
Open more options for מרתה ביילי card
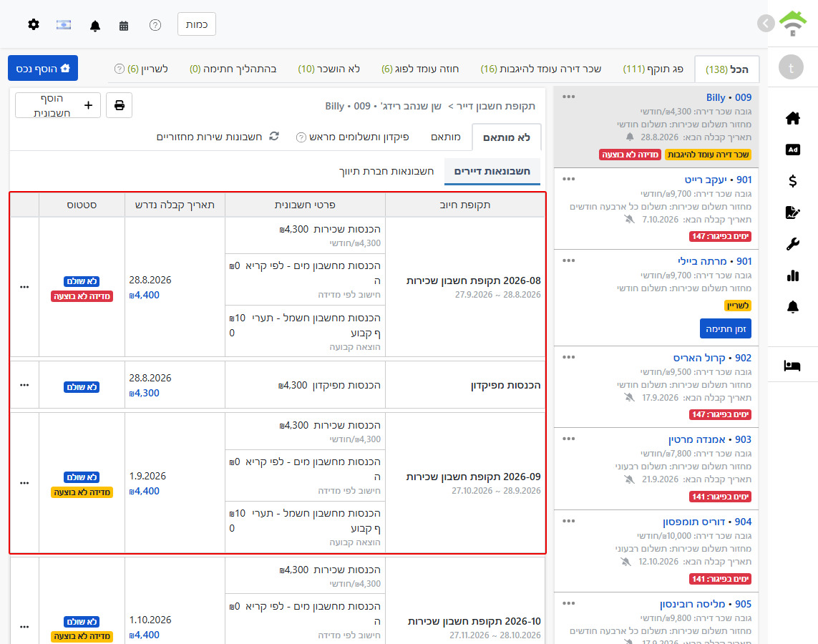569,260
